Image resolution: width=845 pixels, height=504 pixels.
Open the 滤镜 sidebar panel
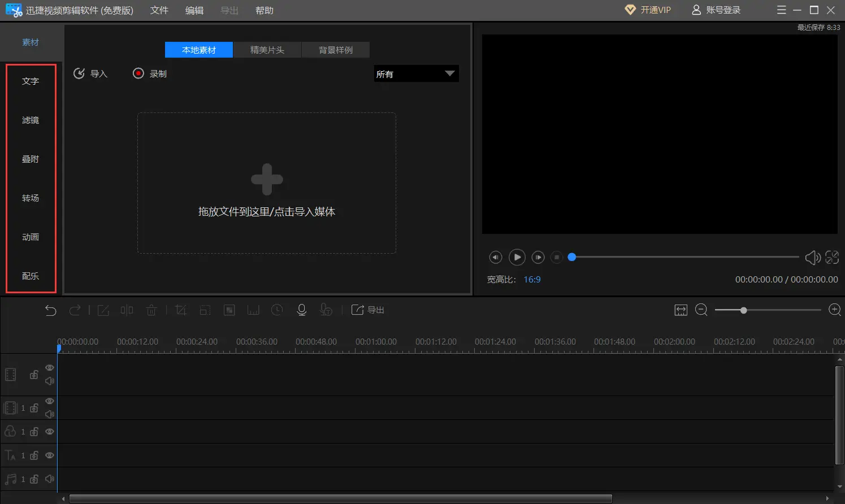31,120
